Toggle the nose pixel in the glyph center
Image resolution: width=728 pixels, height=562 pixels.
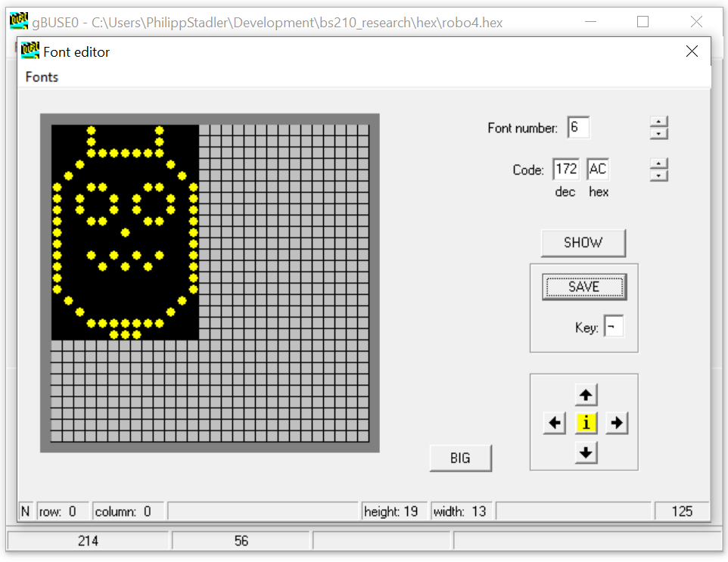126,232
